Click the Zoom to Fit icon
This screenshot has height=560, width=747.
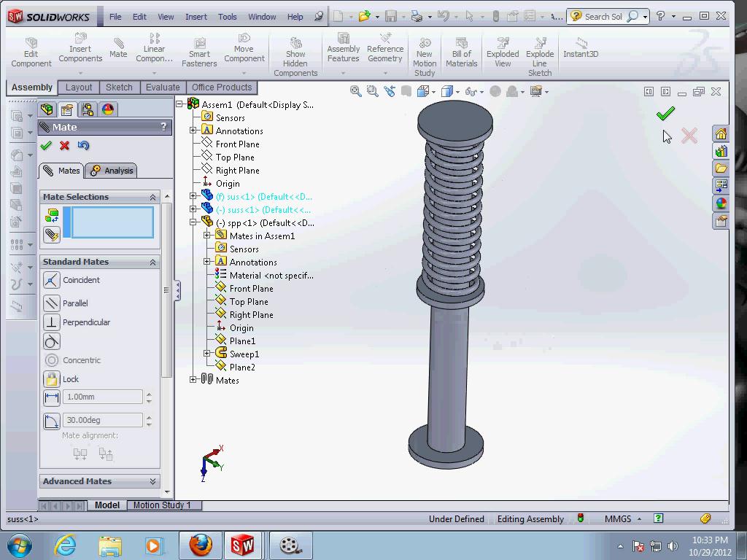(355, 91)
